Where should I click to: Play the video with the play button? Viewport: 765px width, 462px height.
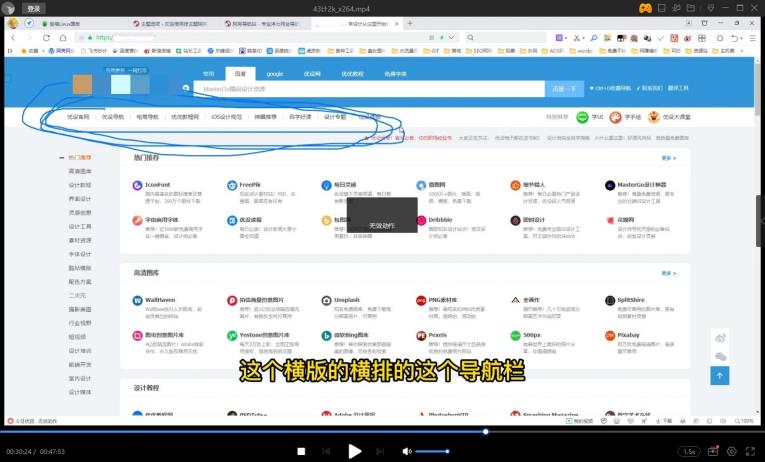[354, 451]
